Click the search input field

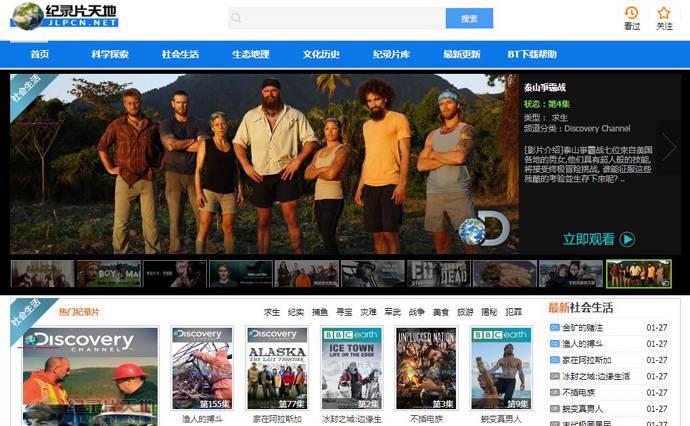coord(342,18)
